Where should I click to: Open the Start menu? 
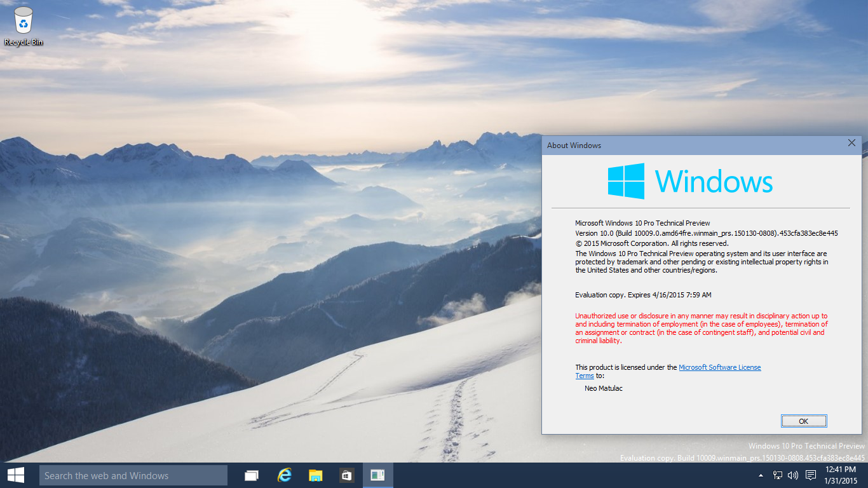pyautogui.click(x=15, y=475)
